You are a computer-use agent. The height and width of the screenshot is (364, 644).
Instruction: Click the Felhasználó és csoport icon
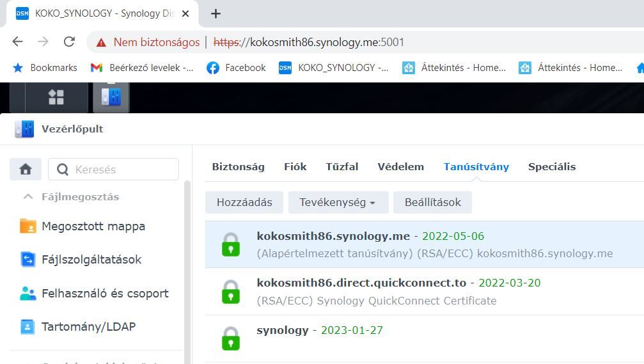[28, 294]
